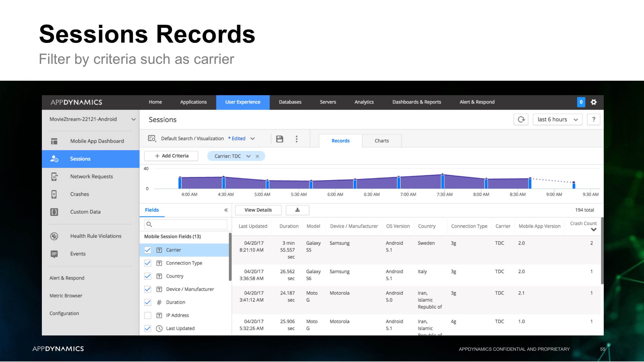
Task: Click the Sessions user icon in the sidebar
Action: click(x=54, y=159)
